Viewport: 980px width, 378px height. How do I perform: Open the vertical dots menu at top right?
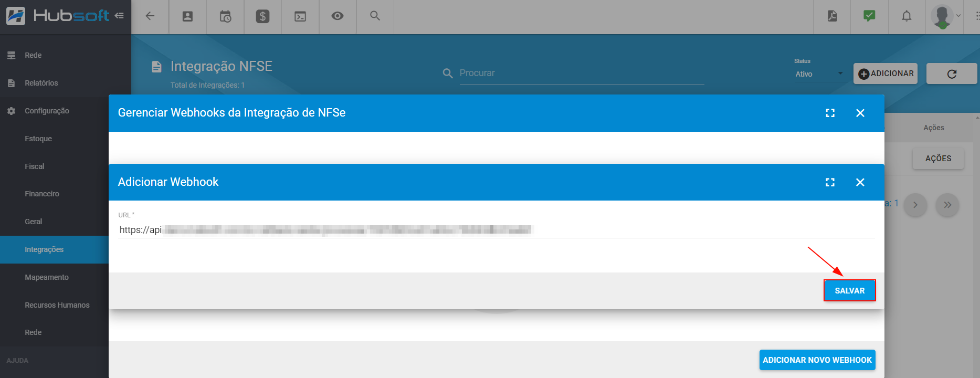(x=977, y=16)
